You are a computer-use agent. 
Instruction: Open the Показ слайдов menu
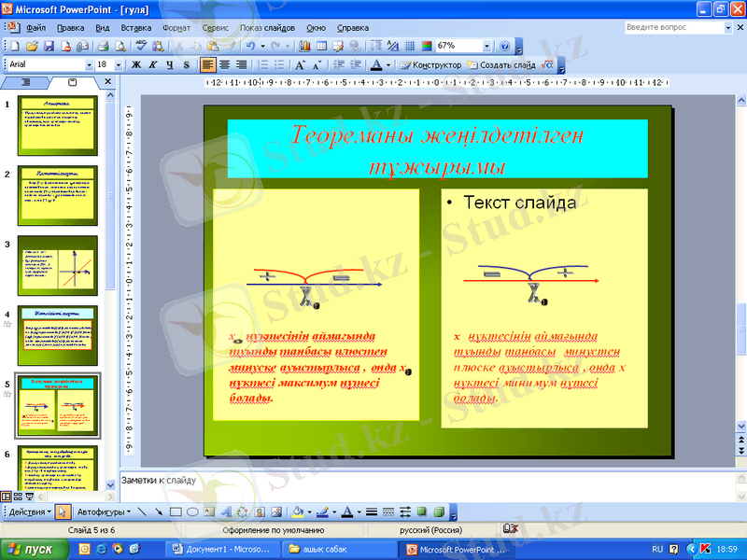pos(266,28)
